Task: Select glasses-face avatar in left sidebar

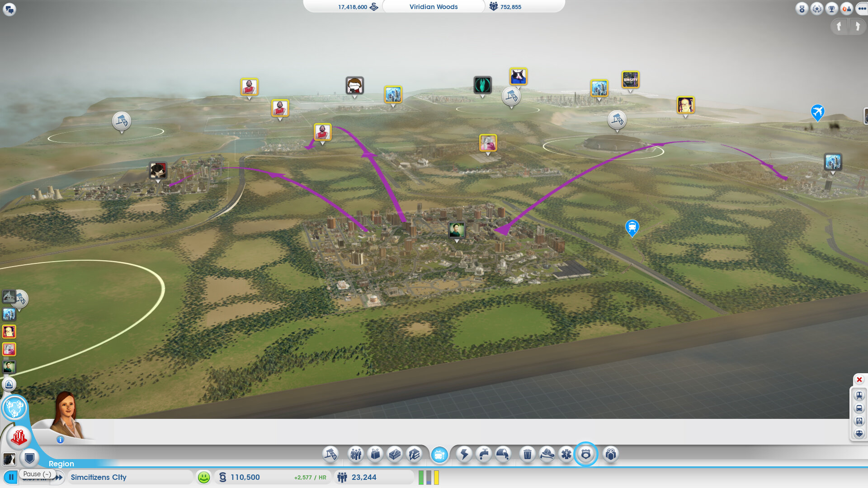Action: tap(9, 332)
